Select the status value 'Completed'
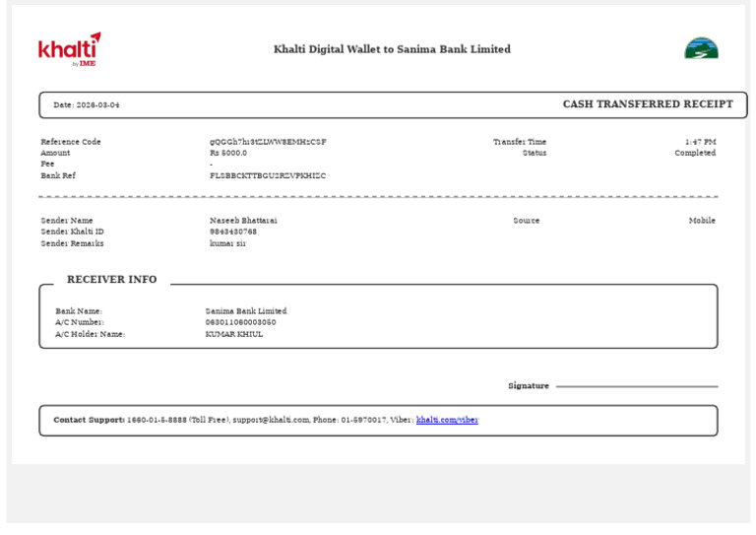This screenshot has width=756, height=535. click(695, 153)
